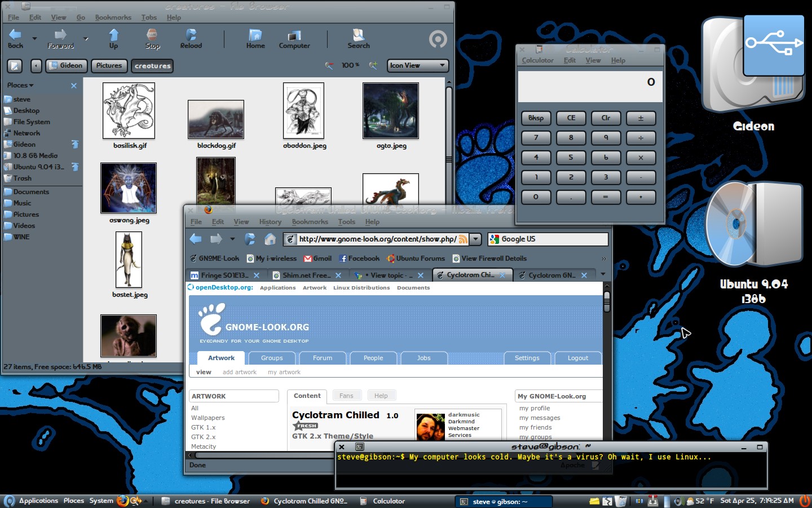
Task: Go Up one folder in file browser
Action: pos(113,38)
